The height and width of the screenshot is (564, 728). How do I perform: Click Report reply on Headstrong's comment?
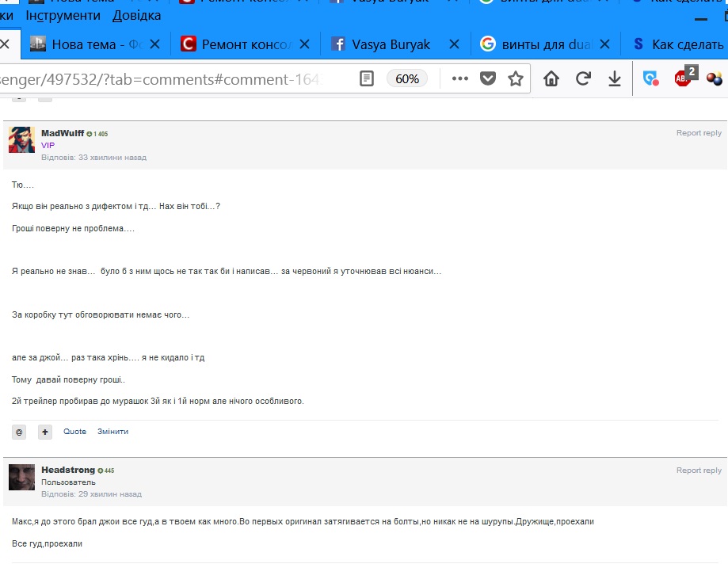tap(699, 471)
